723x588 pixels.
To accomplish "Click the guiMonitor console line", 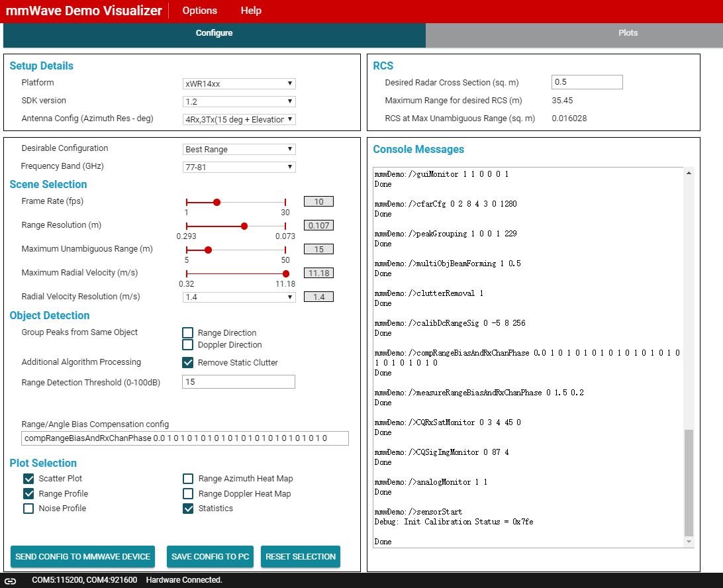I will [442, 174].
